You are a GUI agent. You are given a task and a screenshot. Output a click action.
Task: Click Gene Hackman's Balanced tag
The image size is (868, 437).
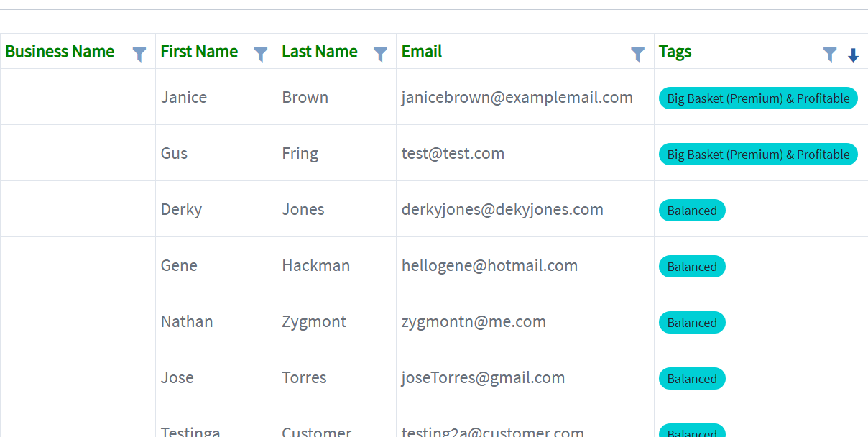pos(692,267)
